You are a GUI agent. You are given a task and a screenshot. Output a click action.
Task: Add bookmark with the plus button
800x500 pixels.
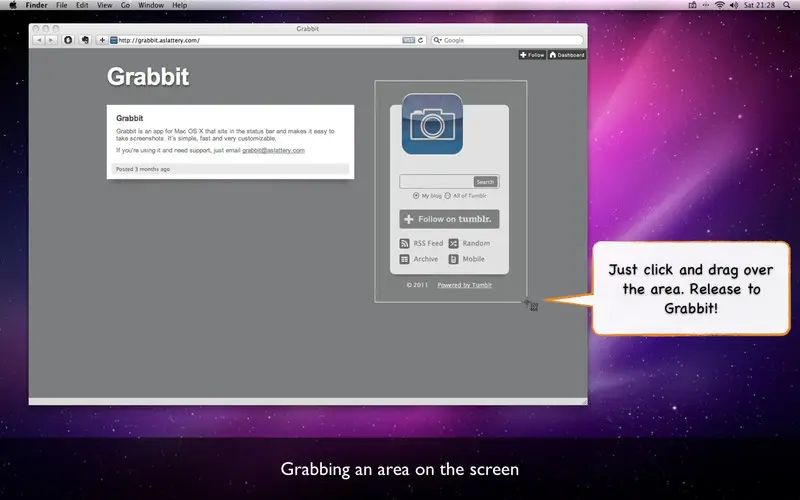click(102, 40)
